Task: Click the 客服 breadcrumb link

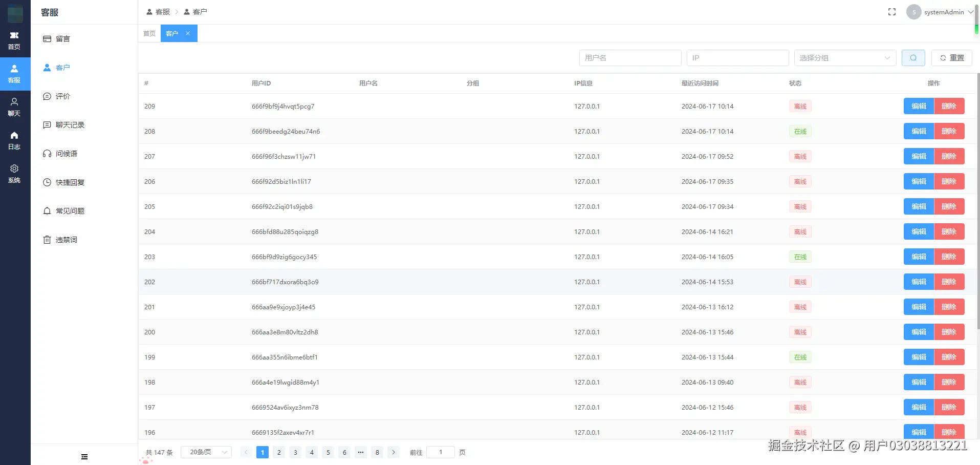Action: point(158,12)
